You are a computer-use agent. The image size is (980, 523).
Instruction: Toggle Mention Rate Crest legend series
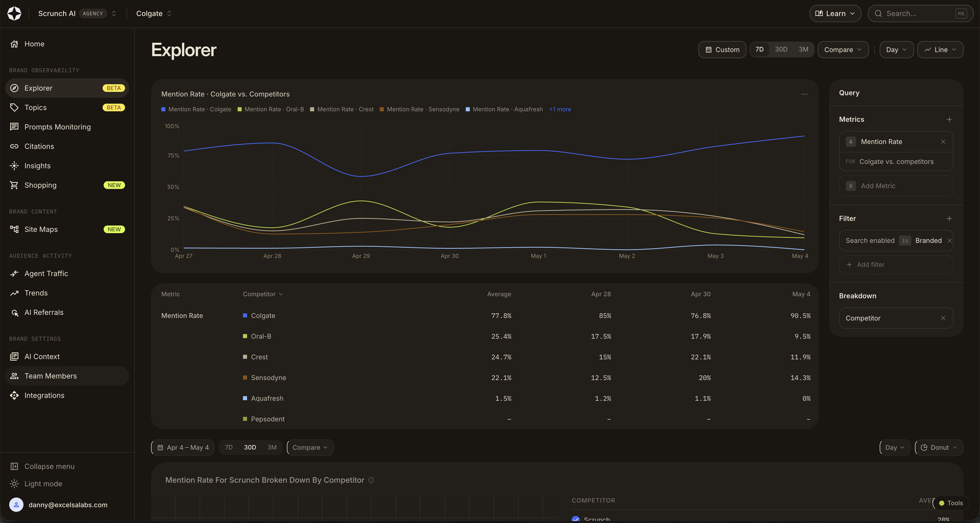(x=342, y=109)
